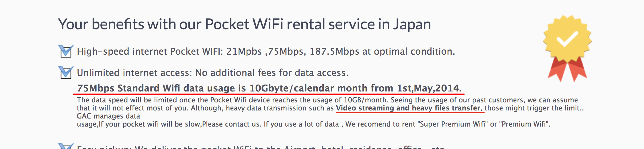Click the checkmark icon beside High-speed internet
Image resolution: width=644 pixels, height=149 pixels.
coord(66,51)
